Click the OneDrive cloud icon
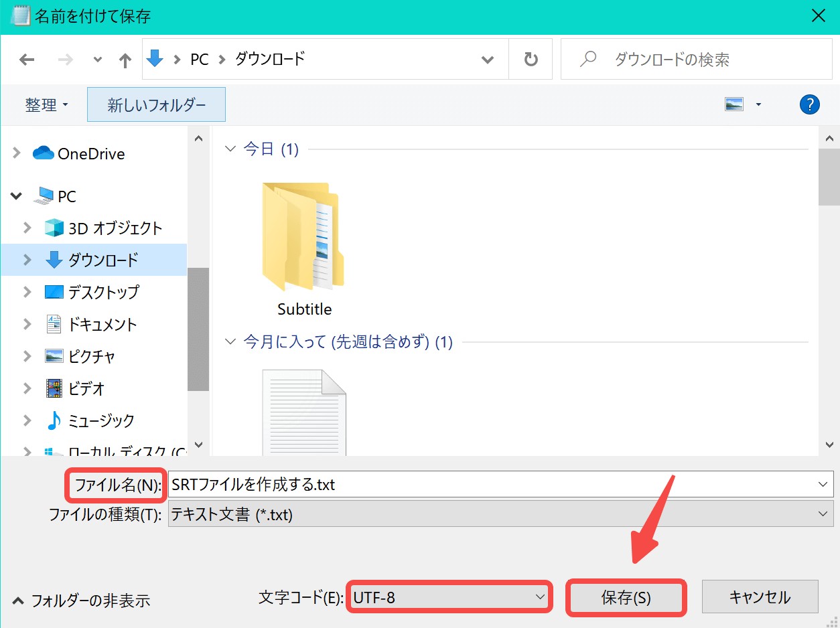 point(43,153)
